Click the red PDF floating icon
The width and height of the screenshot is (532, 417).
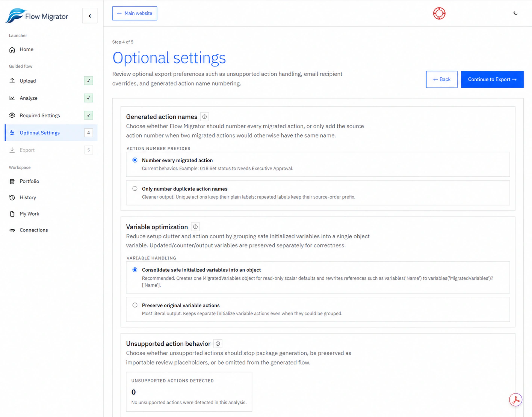pos(516,400)
